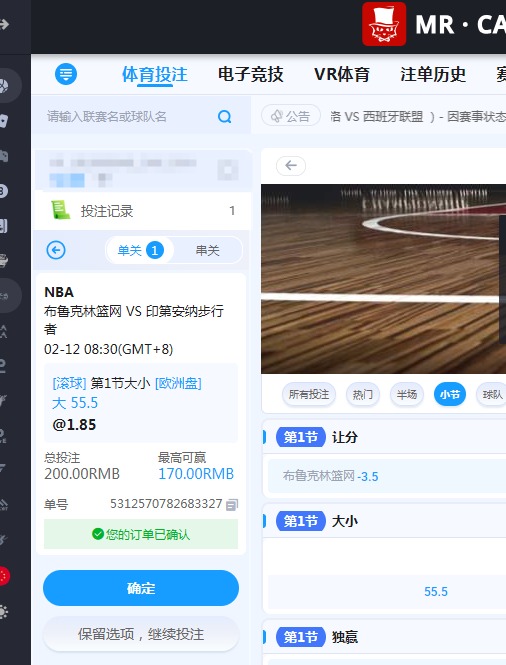Click the order number 5312570782683327

166,504
